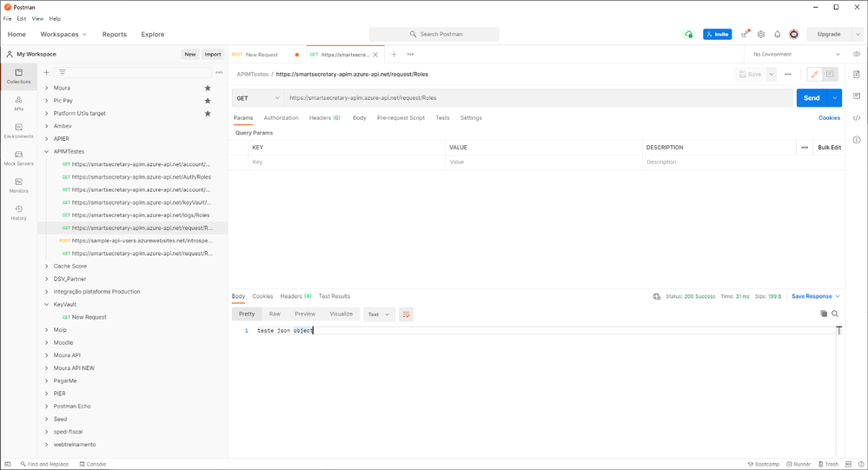Copy the response body with the copy icon
Screen dimensions: 868x470
coord(824,314)
